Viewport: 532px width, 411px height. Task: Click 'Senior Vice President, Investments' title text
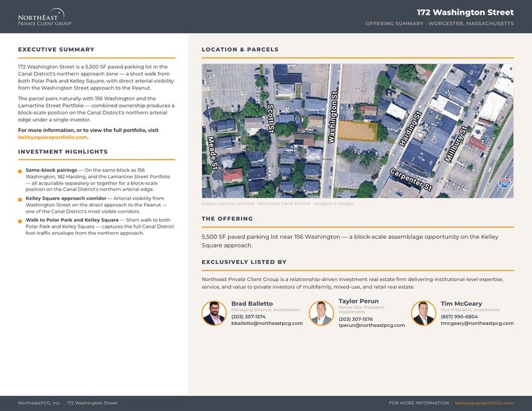coord(361,310)
